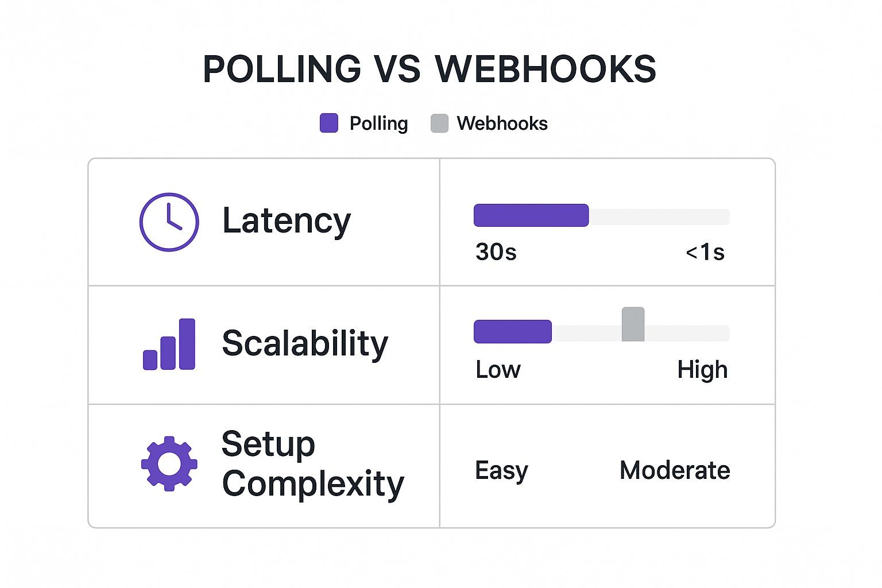Image resolution: width=882 pixels, height=588 pixels.
Task: Click the purple Latency progress bar
Action: click(x=531, y=215)
